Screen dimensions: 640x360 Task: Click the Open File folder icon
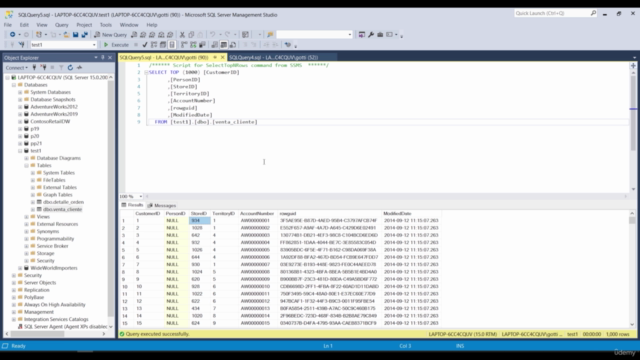click(x=66, y=35)
